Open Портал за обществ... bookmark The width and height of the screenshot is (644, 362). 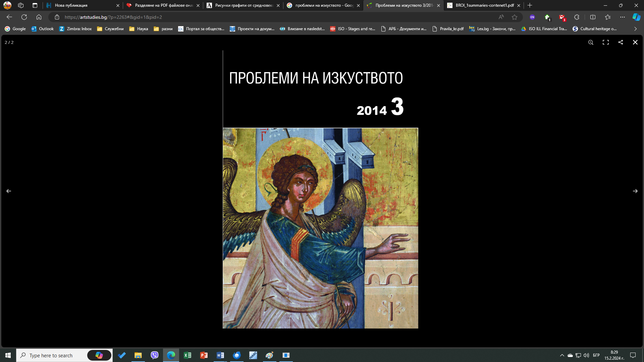pyautogui.click(x=201, y=29)
